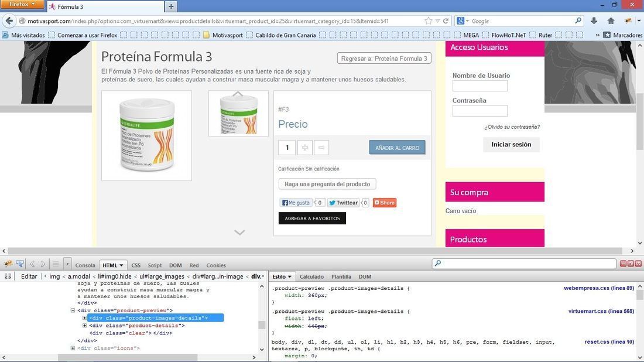Open the orange Firefox menu button
The height and width of the screenshot is (362, 644).
22,4
